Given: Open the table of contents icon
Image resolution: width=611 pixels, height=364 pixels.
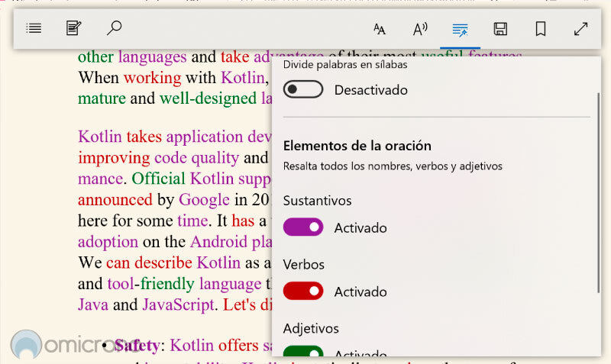Looking at the screenshot, I should [x=34, y=28].
